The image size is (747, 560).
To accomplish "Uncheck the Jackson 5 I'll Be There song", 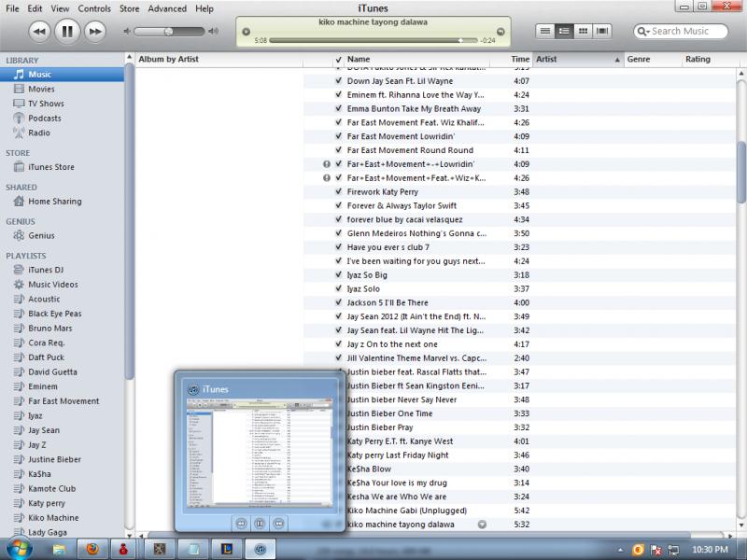I will coord(339,302).
